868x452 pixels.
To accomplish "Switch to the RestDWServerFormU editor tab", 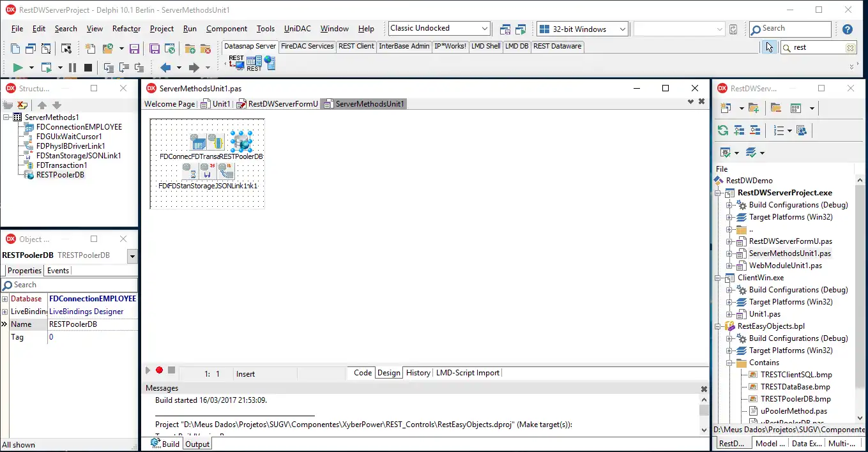I will [x=277, y=104].
